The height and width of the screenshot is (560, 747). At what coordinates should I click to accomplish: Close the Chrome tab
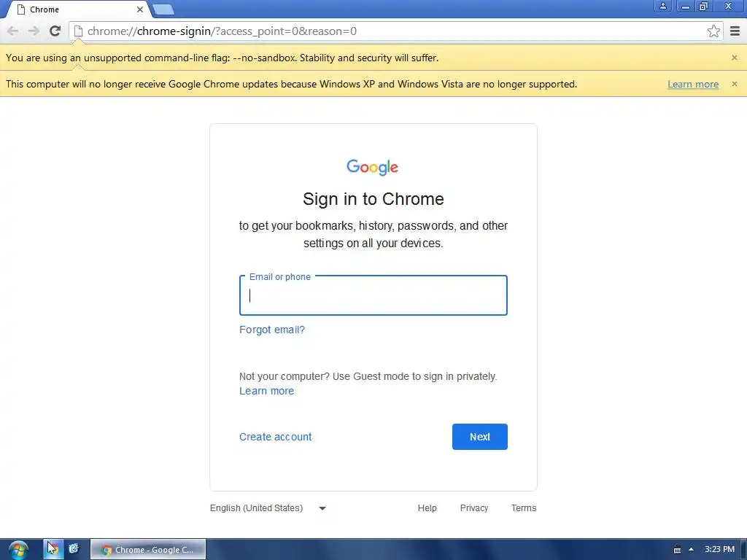(139, 9)
